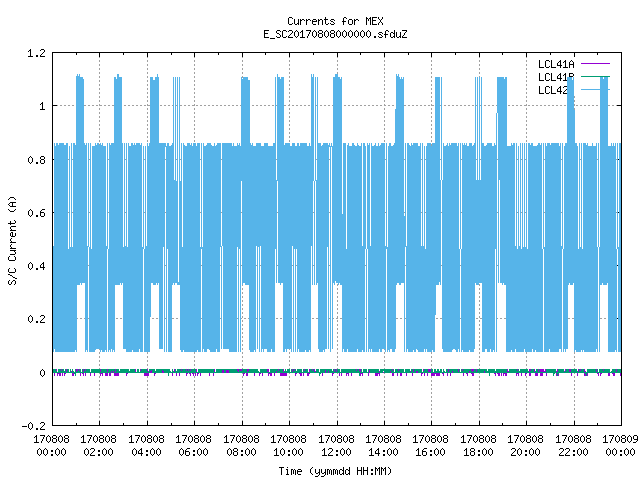Select the LCL42 legend label

pyautogui.click(x=553, y=90)
